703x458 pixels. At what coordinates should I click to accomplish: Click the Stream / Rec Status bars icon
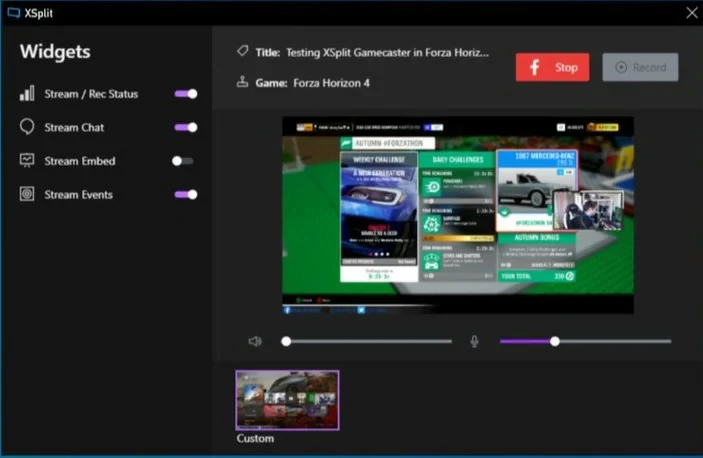click(x=27, y=93)
